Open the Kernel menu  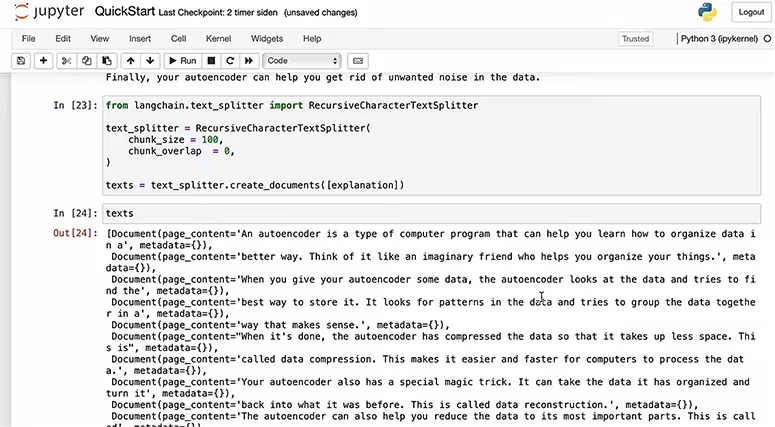coord(218,39)
